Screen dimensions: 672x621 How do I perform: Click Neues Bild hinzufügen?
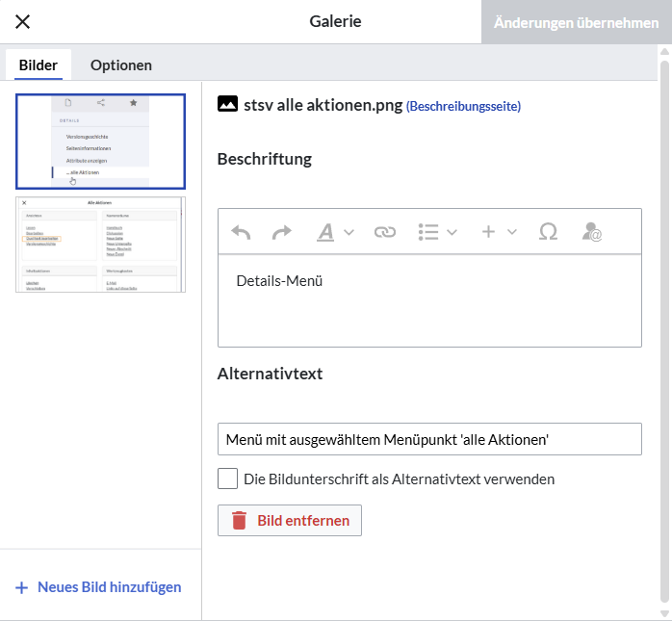(99, 586)
